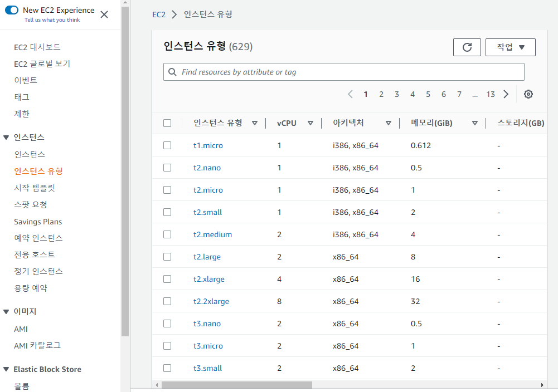This screenshot has height=392, width=558.
Task: Open t3.nano instance type link
Action: coord(207,324)
